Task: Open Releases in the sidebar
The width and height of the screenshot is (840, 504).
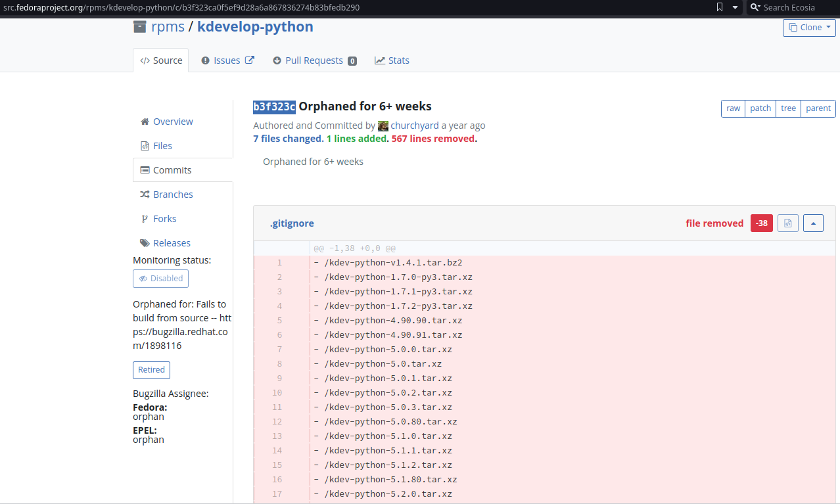Action: [172, 243]
